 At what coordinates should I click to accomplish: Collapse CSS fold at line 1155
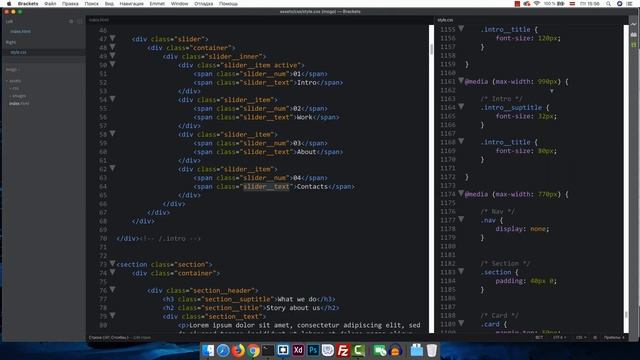click(x=461, y=29)
